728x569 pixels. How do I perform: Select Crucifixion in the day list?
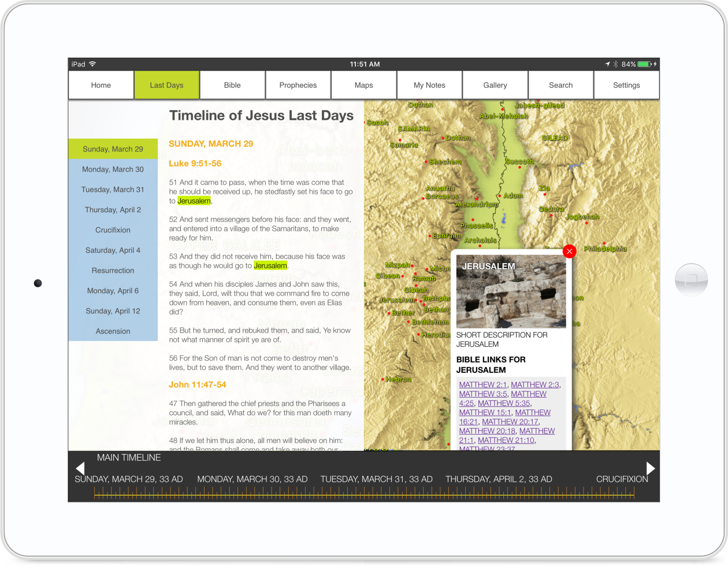click(113, 230)
